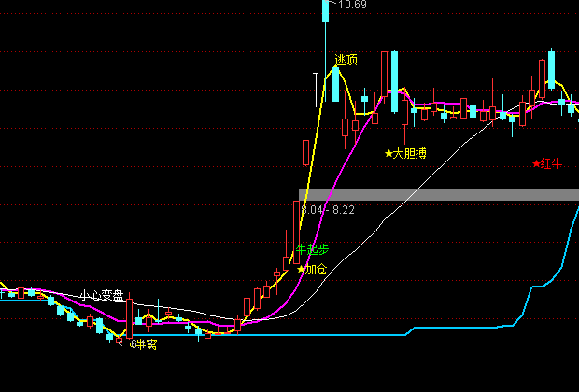The width and height of the screenshot is (579, 392).
Task: Select the tall cyan candle below 逃顶
Action: (x=335, y=84)
